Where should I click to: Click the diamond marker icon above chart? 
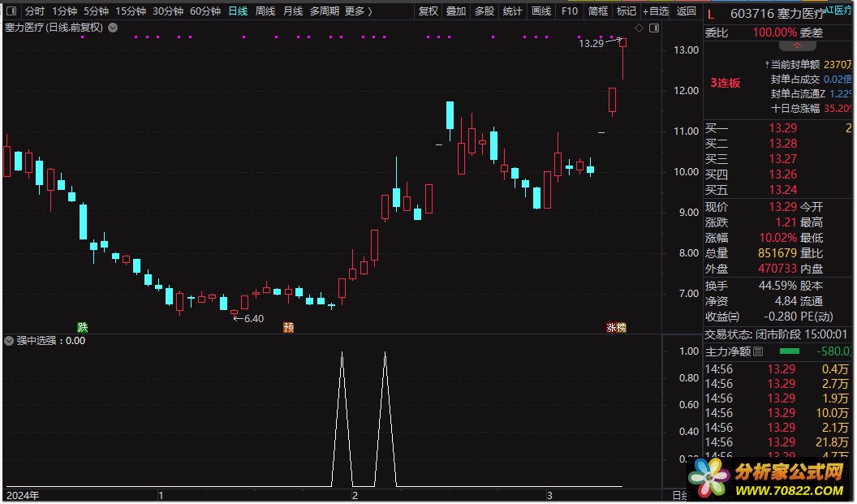pyautogui.click(x=639, y=28)
